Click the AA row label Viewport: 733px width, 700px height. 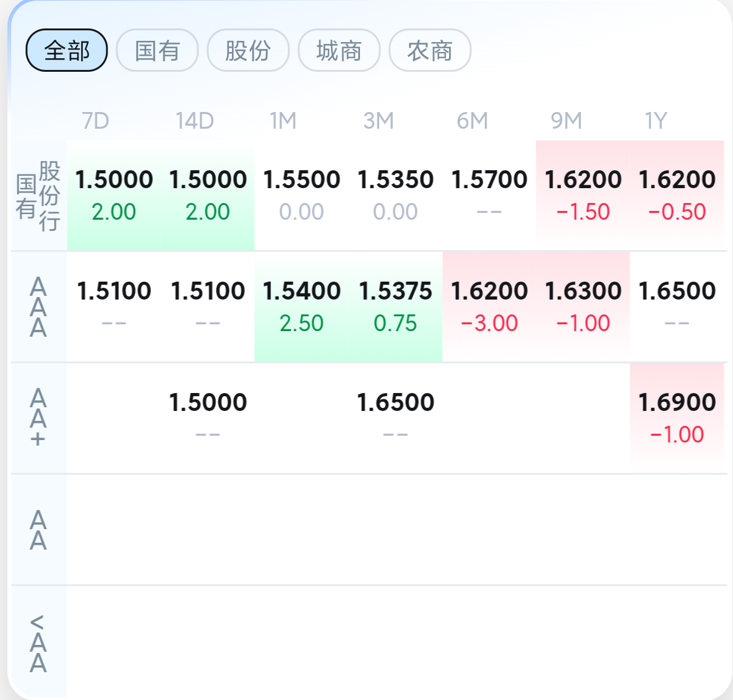[x=38, y=530]
